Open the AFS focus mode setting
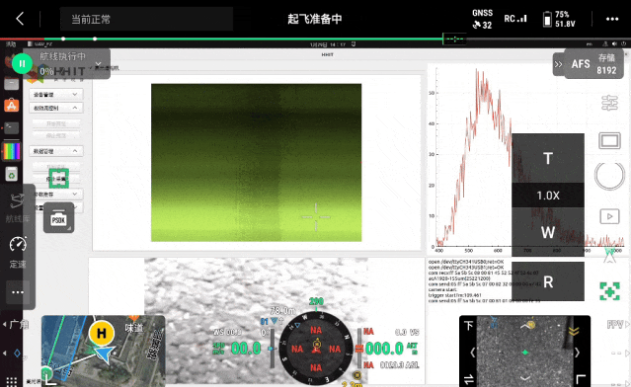The height and width of the screenshot is (387, 631). pyautogui.click(x=581, y=64)
